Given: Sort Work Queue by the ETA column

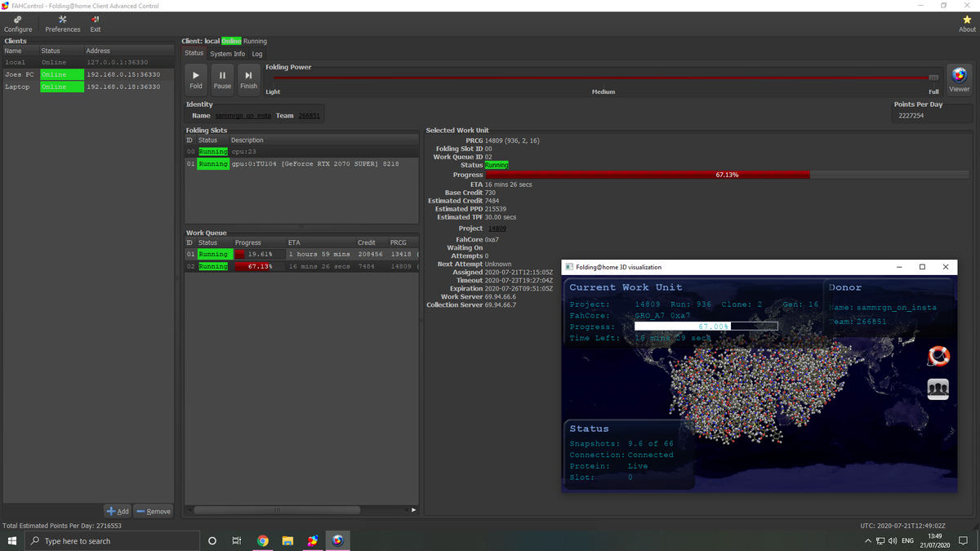Looking at the screenshot, I should tap(319, 242).
